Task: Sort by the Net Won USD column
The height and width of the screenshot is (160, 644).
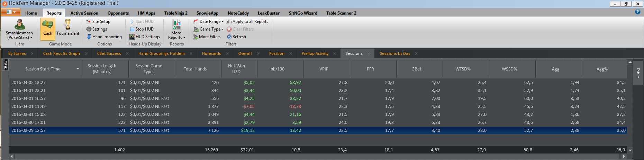Action: (236, 69)
